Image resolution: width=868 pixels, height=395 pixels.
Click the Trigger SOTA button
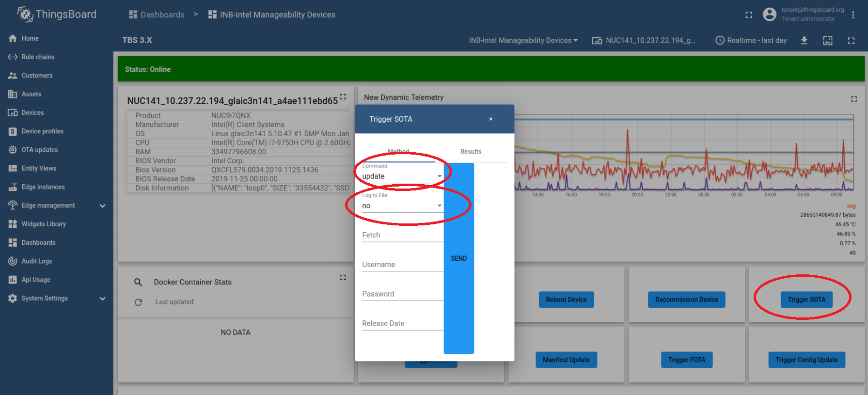tap(806, 300)
